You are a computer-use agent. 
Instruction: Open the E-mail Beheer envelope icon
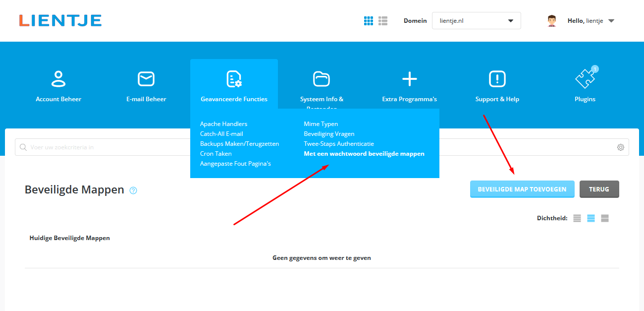point(146,79)
